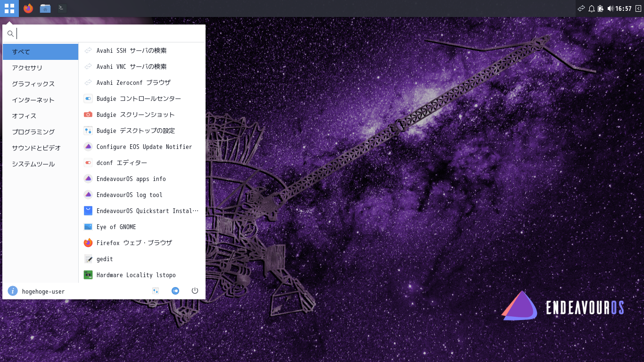Select the グラフィックス category
Screen dimensions: 644x362
pos(41,84)
